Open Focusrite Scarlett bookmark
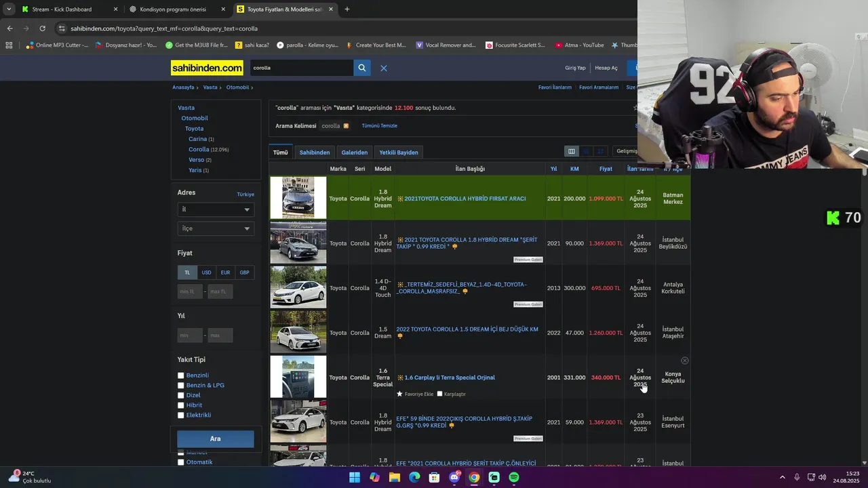The height and width of the screenshot is (488, 868). pos(515,45)
